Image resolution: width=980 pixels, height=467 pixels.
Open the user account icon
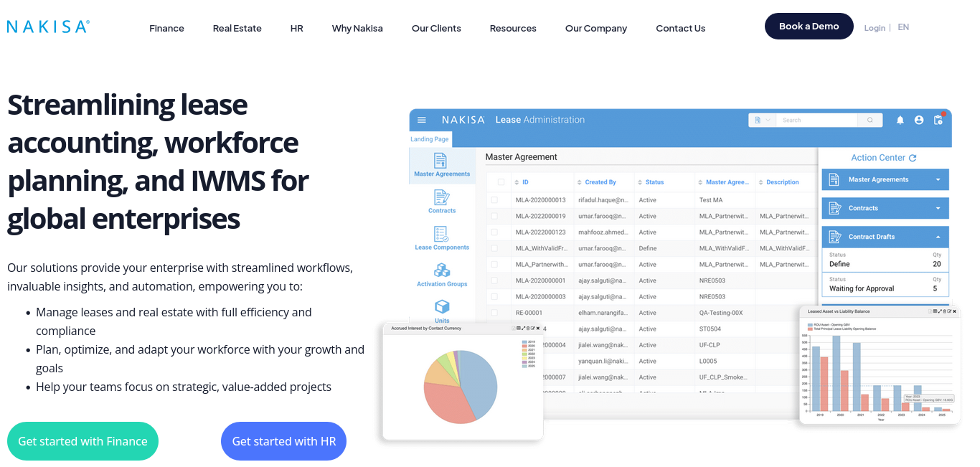tap(919, 121)
